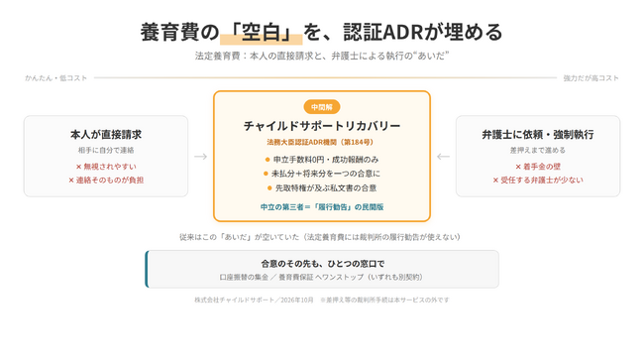644x363 pixels.
Task: Click heading 合意のその先も、ひとつの窓口で
Action: click(323, 264)
